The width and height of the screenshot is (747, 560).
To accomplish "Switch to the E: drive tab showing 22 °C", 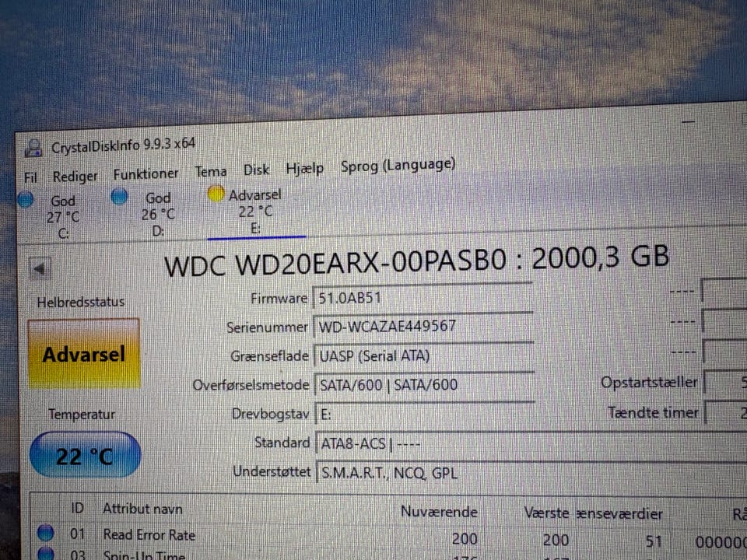I will tap(256, 211).
